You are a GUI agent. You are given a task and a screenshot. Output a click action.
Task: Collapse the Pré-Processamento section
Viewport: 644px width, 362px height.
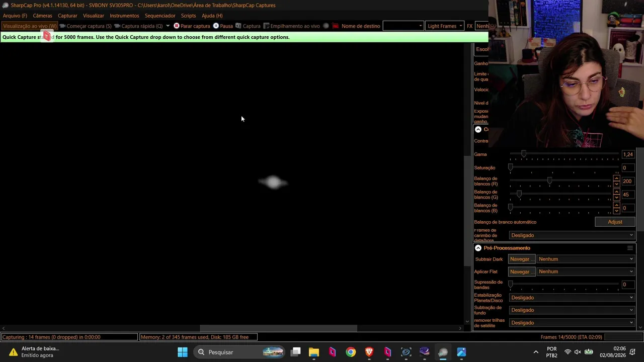[x=478, y=248]
